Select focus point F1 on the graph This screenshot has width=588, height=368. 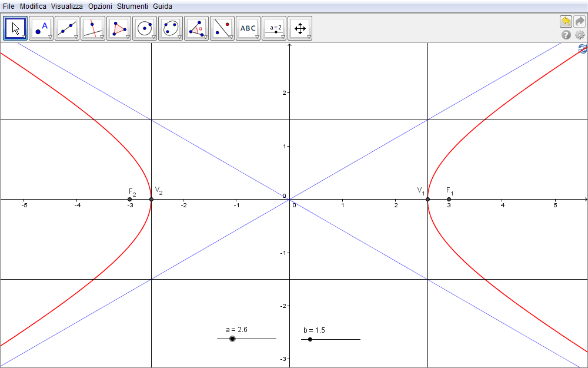coord(449,200)
